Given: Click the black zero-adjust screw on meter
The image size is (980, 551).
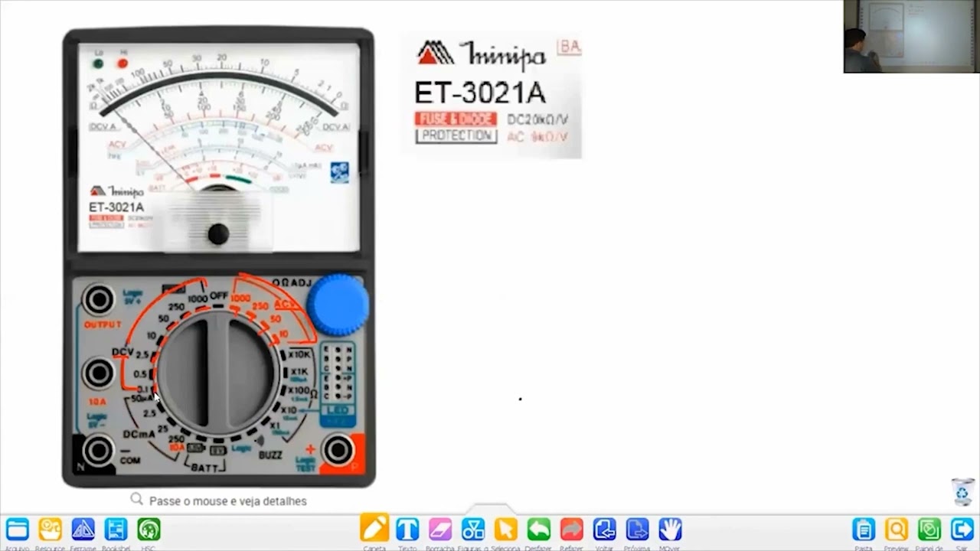Looking at the screenshot, I should click(x=218, y=234).
